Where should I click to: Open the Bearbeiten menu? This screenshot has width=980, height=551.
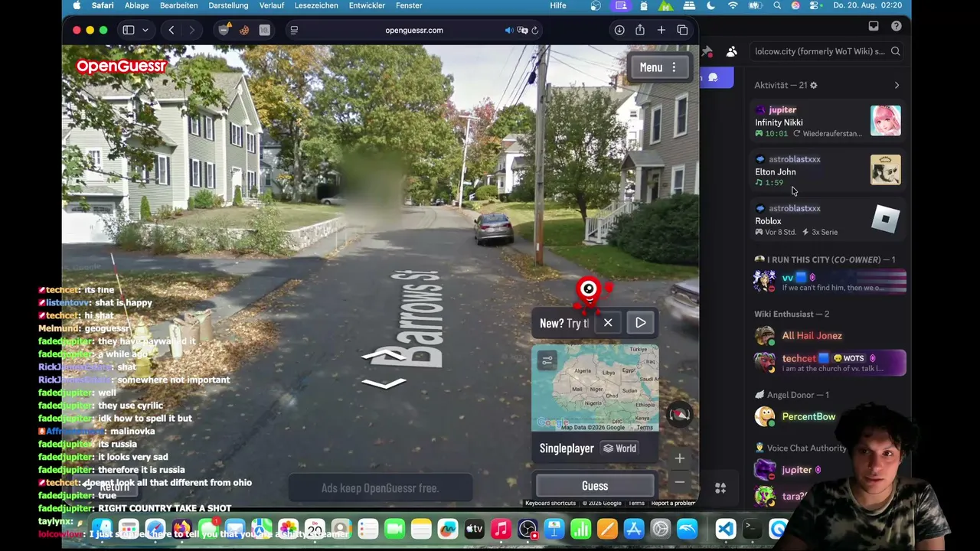178,5
